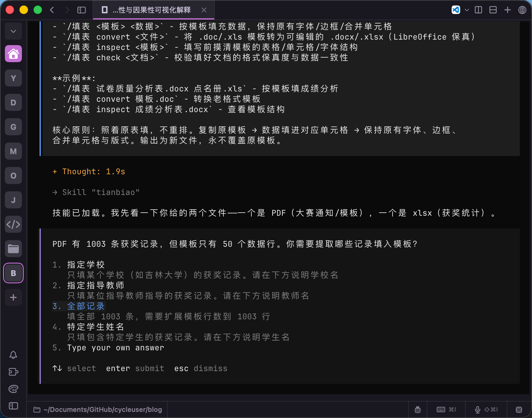Split the pane vertically icon
The height and width of the screenshot is (418, 532).
pyautogui.click(x=478, y=10)
